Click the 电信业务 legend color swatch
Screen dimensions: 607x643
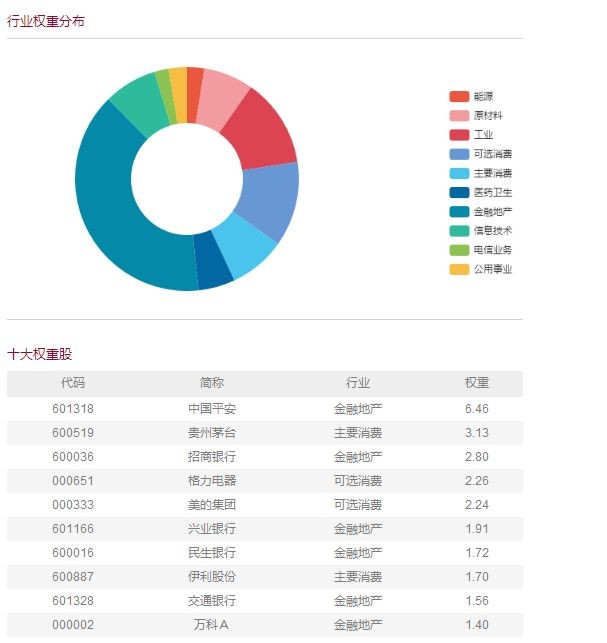(x=459, y=250)
